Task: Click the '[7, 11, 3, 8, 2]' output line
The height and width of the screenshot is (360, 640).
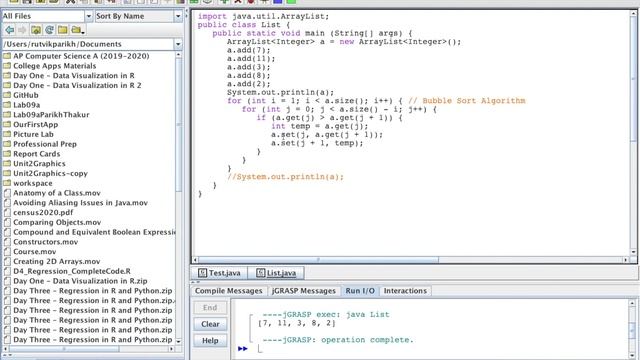Action: 297,323
